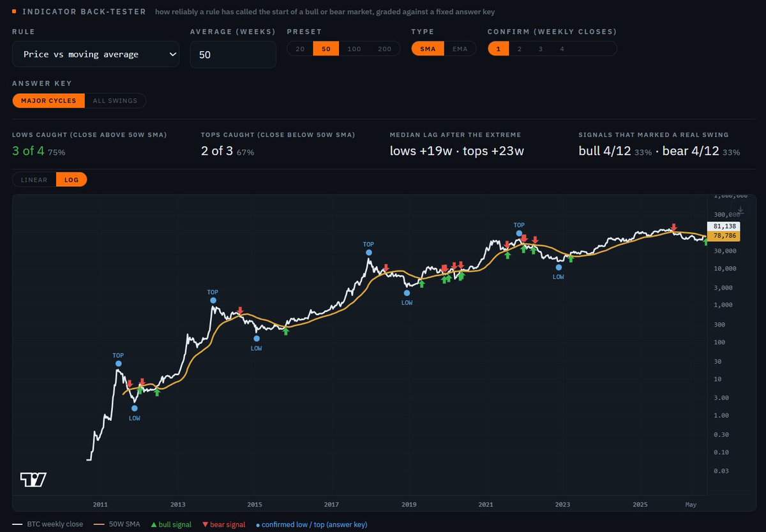Click 'lows +19w · tops +23w' lag value
This screenshot has width=766, height=532.
457,152
